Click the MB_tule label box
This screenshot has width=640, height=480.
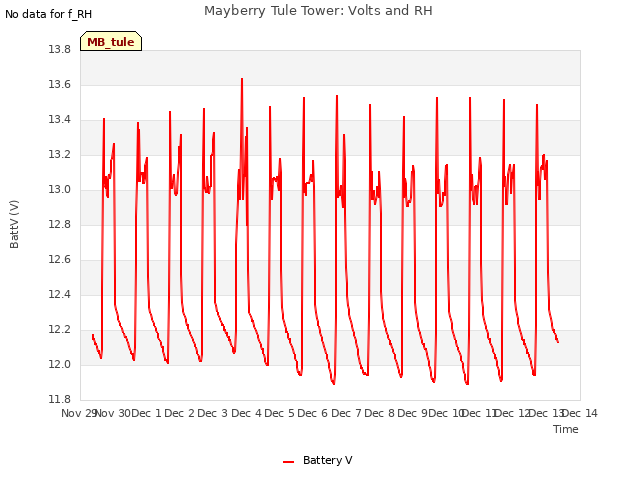[111, 41]
